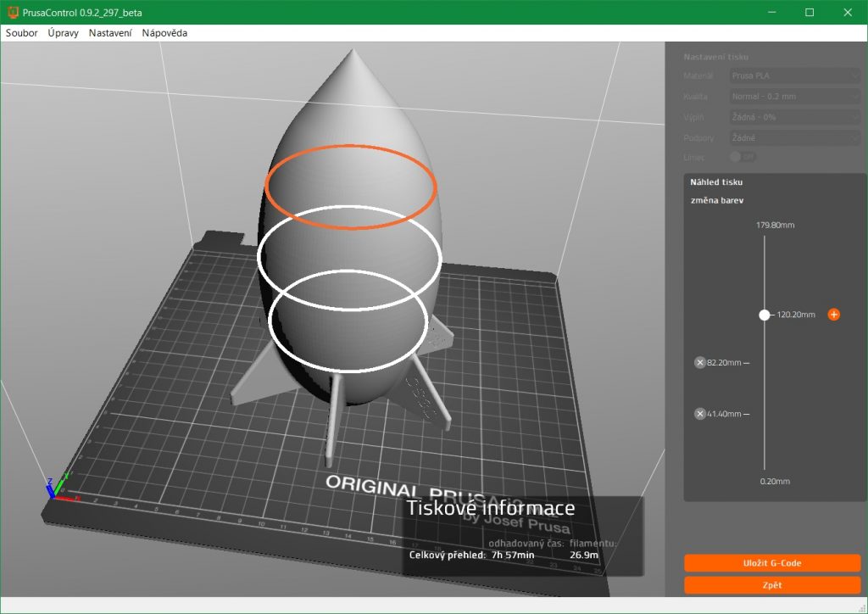868x614 pixels.
Task: Click the layer slider handle
Action: tap(765, 315)
